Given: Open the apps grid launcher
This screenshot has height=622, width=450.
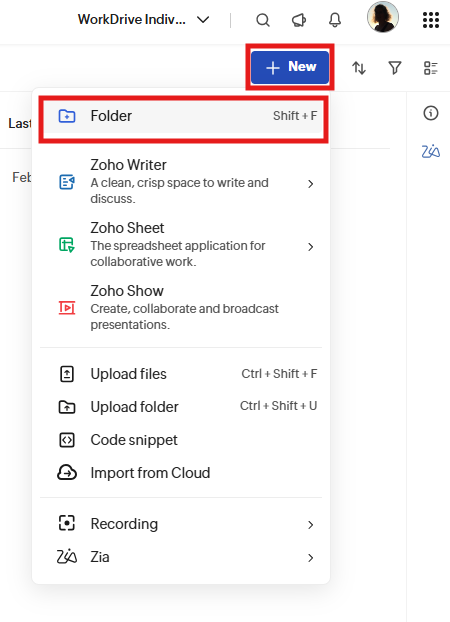Looking at the screenshot, I should [x=431, y=19].
